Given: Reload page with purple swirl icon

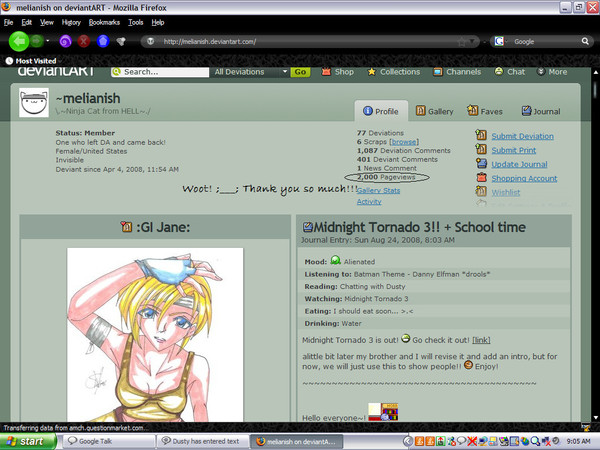Looking at the screenshot, I should [65, 41].
